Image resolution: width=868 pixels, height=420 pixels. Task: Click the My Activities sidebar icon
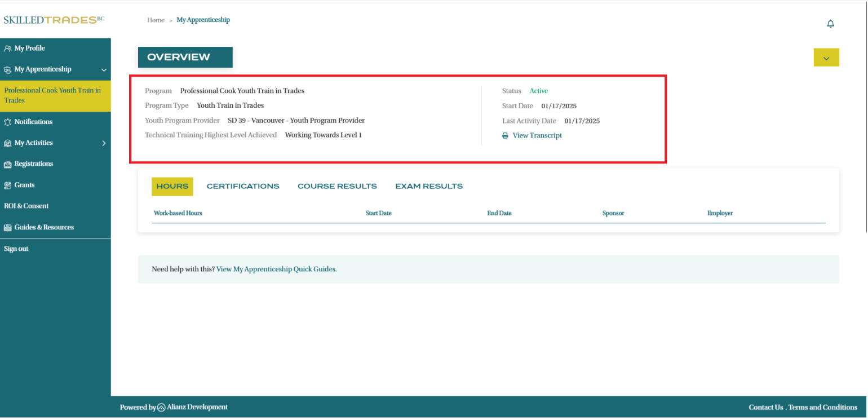click(x=7, y=143)
